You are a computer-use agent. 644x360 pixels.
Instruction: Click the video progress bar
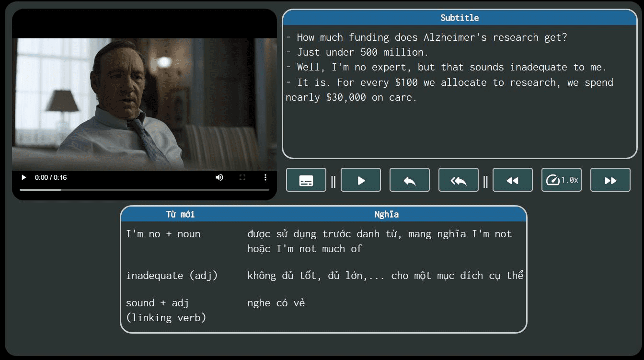(x=144, y=190)
